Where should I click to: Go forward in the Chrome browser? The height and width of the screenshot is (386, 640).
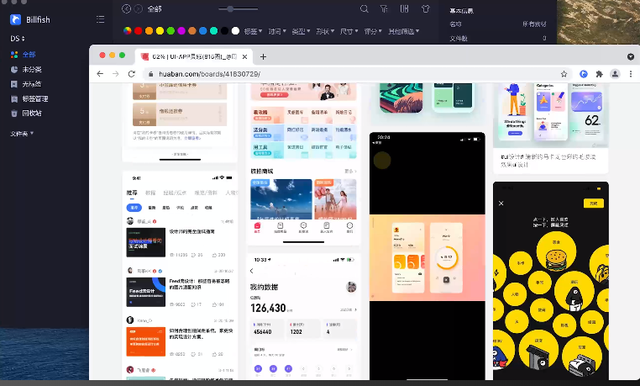116,74
